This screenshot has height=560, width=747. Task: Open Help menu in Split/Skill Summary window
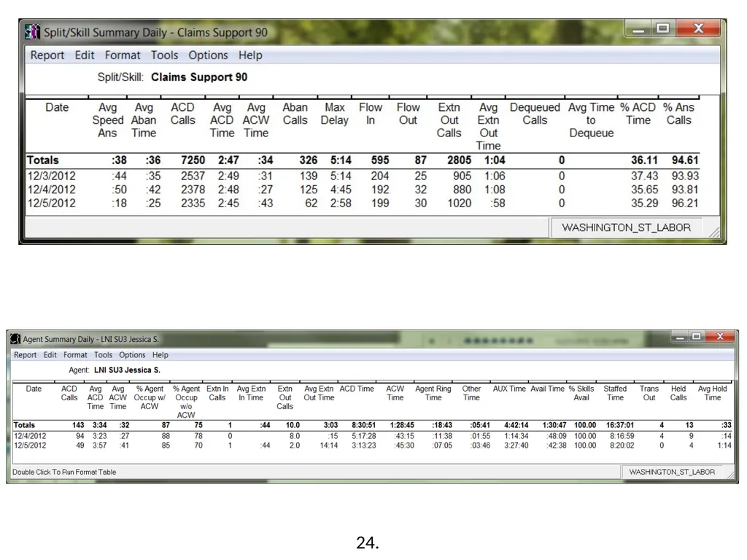click(250, 55)
